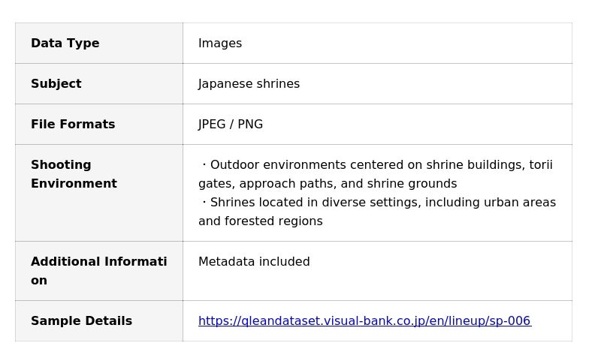
Task: Click the "Data Type" row label
Action: [x=65, y=44]
